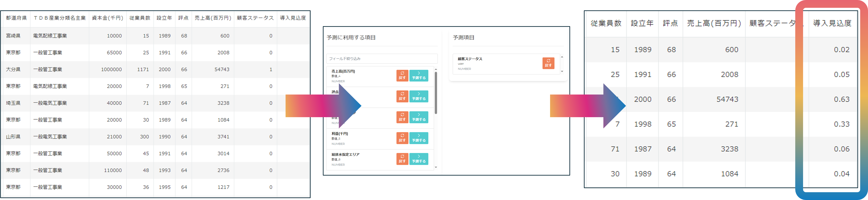The height and width of the screenshot is (200, 868).
Task: Click 売上高(百万円) header in right table
Action: 714,24
